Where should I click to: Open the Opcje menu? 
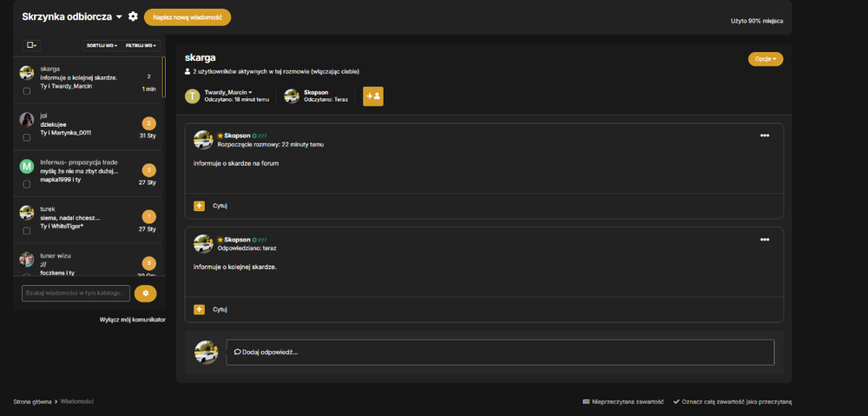766,59
